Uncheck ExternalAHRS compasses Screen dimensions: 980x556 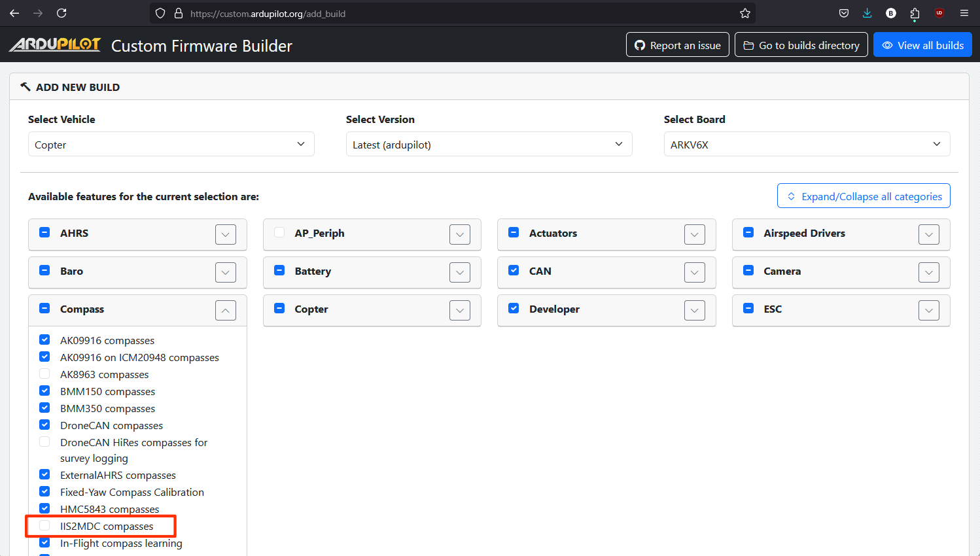click(x=44, y=474)
